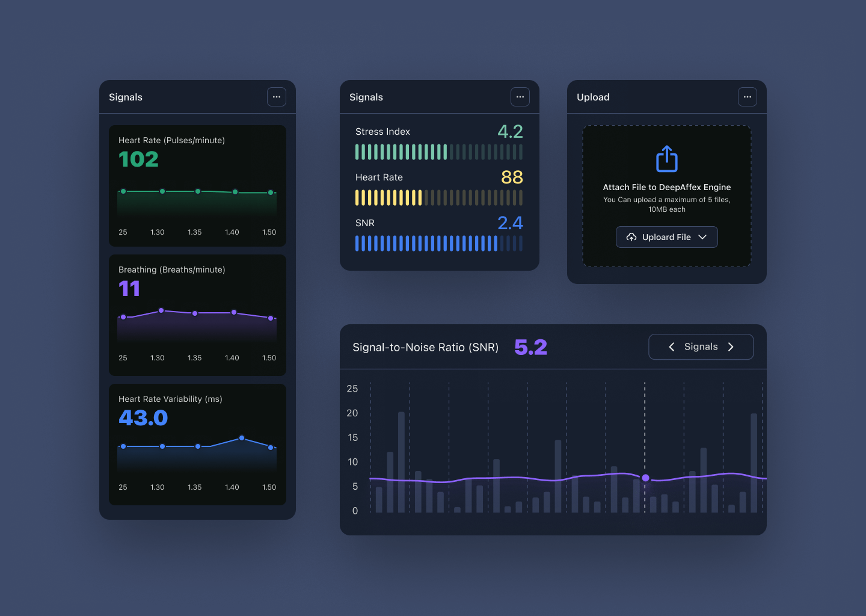The height and width of the screenshot is (616, 866).
Task: Click the right chevron beside Signals
Action: [731, 347]
